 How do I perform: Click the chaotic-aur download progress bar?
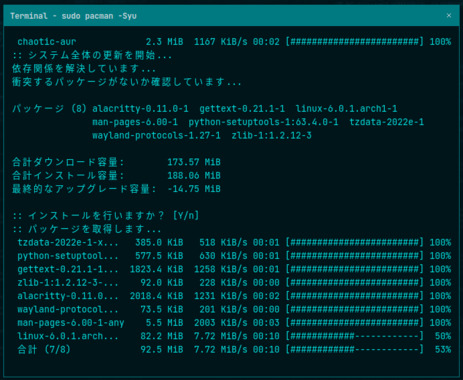point(355,42)
